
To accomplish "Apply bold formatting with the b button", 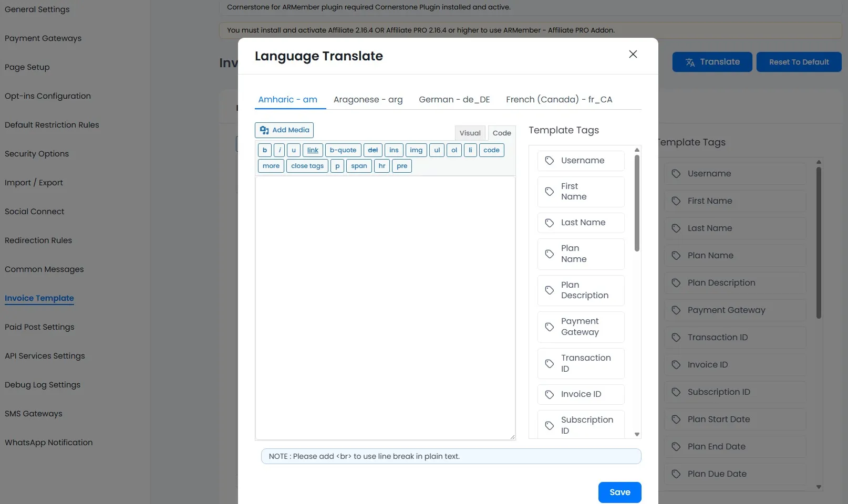I will 264,150.
